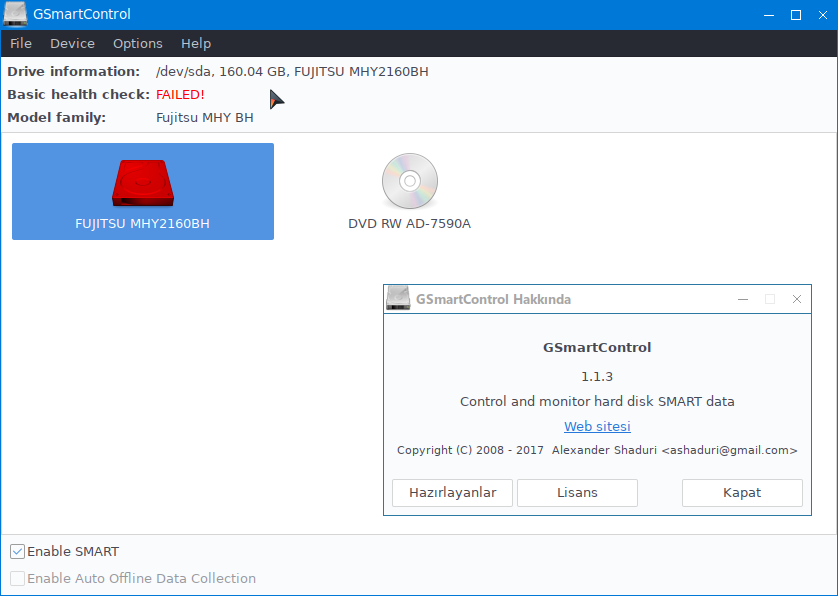Viewport: 838px width, 596px height.
Task: Click the 'Drive information:' label
Action: pyautogui.click(x=74, y=72)
